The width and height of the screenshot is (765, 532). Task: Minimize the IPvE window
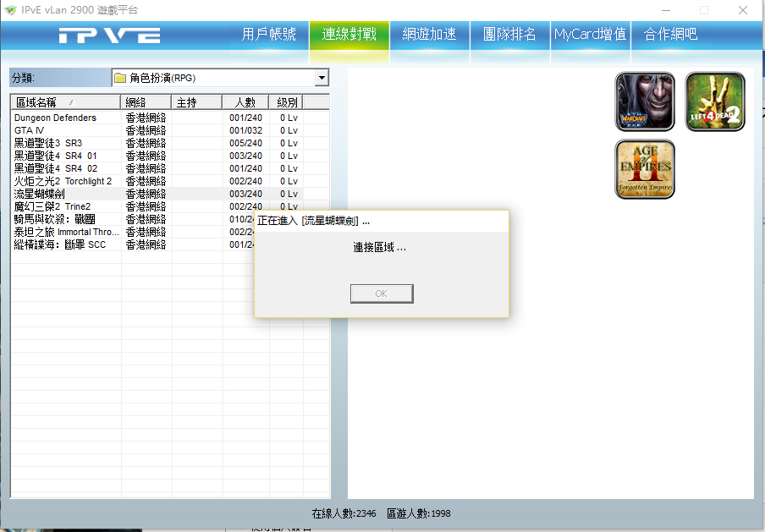click(666, 10)
